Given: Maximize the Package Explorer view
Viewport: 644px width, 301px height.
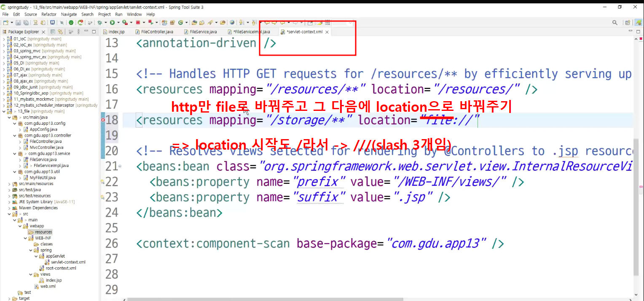Looking at the screenshot, I should pos(94,32).
